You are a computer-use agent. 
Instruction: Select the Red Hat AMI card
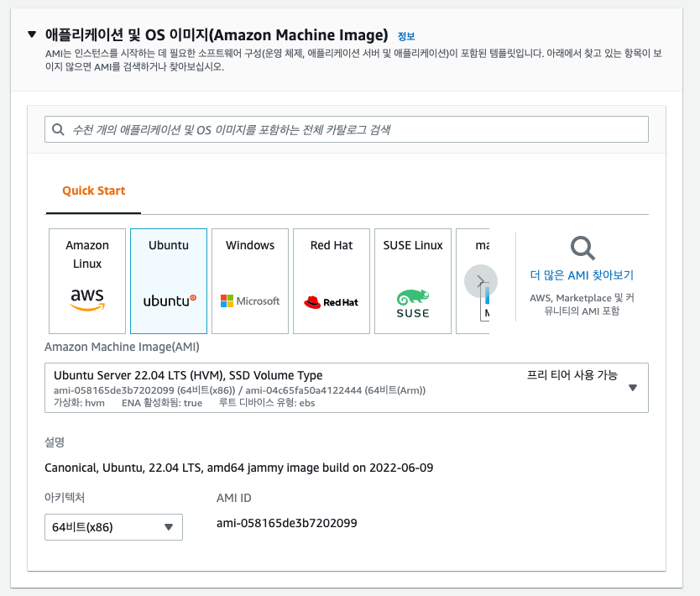(x=332, y=281)
